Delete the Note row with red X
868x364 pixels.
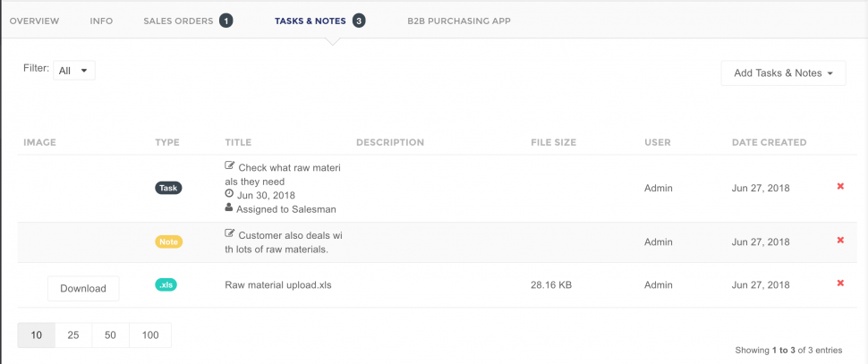[839, 240]
